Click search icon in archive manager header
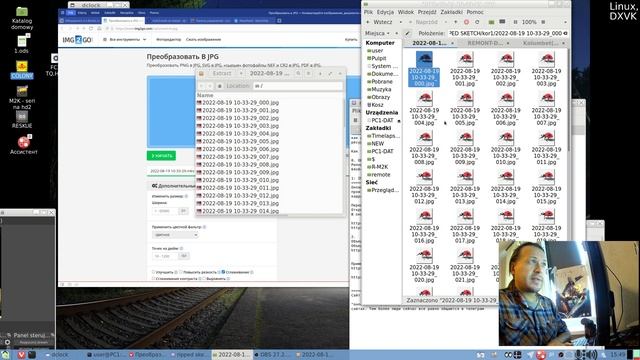Screen dimensions: 640x360 pos(299,73)
